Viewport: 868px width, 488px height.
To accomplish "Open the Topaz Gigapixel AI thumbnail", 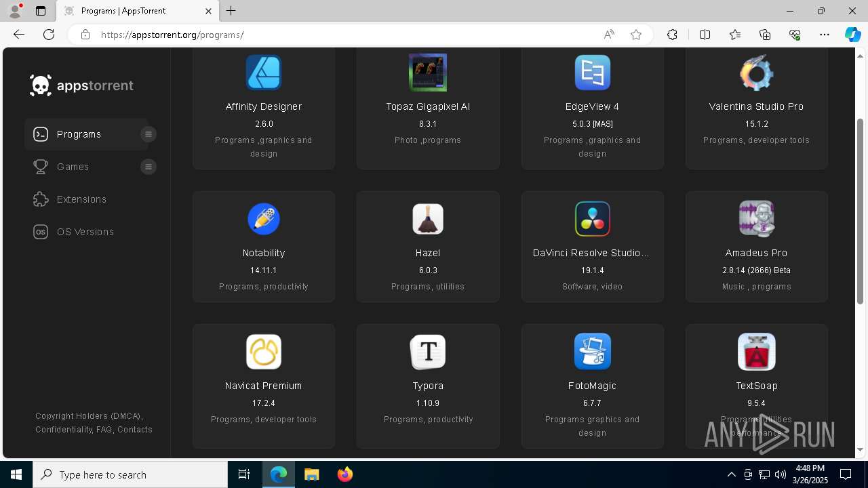I will click(x=428, y=73).
